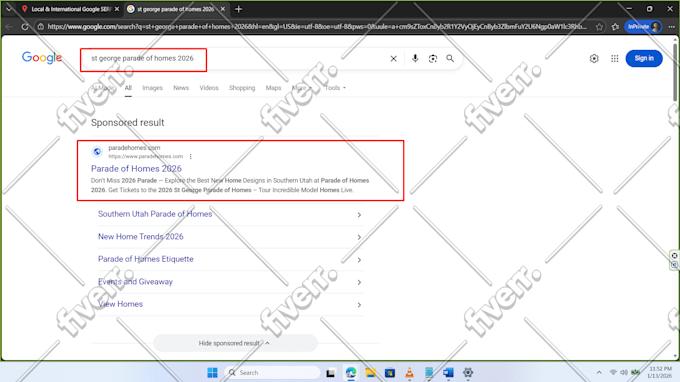Open a new browser tab
The image size is (680, 382).
click(239, 9)
